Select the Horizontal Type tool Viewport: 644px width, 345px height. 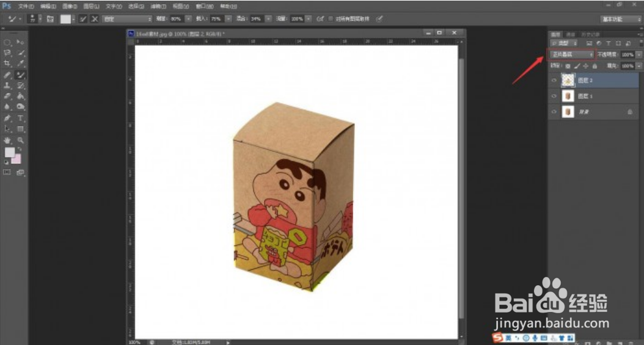click(20, 118)
